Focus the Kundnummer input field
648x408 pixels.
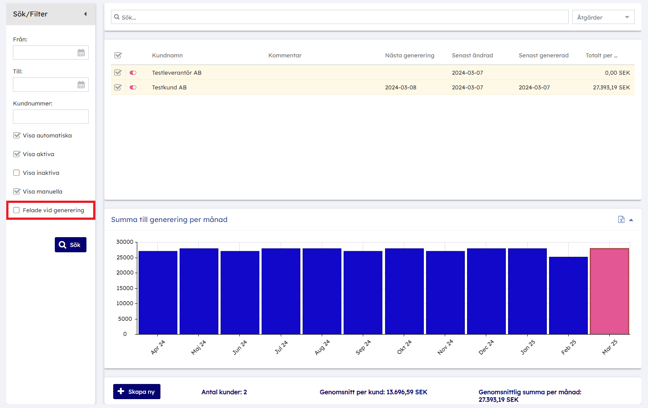(50, 117)
